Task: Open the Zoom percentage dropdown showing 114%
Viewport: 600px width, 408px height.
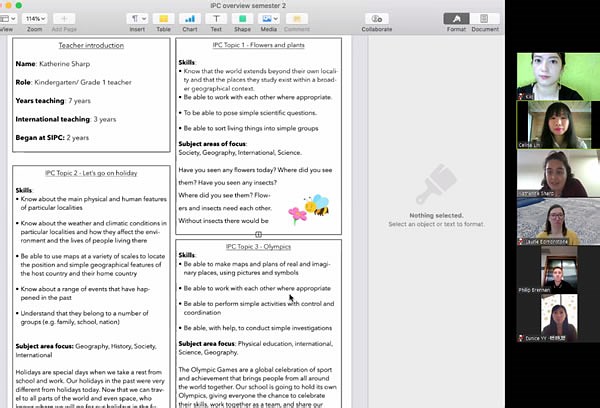Action: click(34, 18)
